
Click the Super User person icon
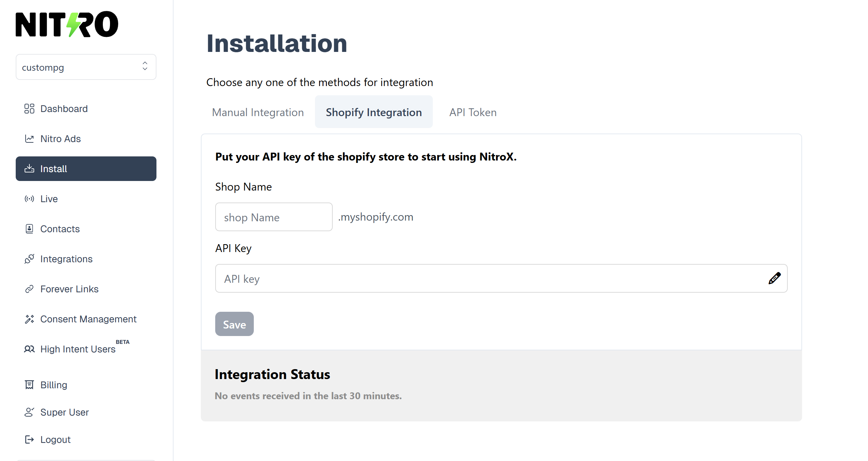tap(29, 412)
